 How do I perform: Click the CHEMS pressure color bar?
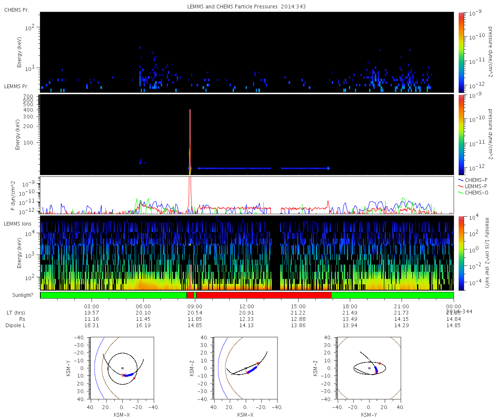coord(461,52)
